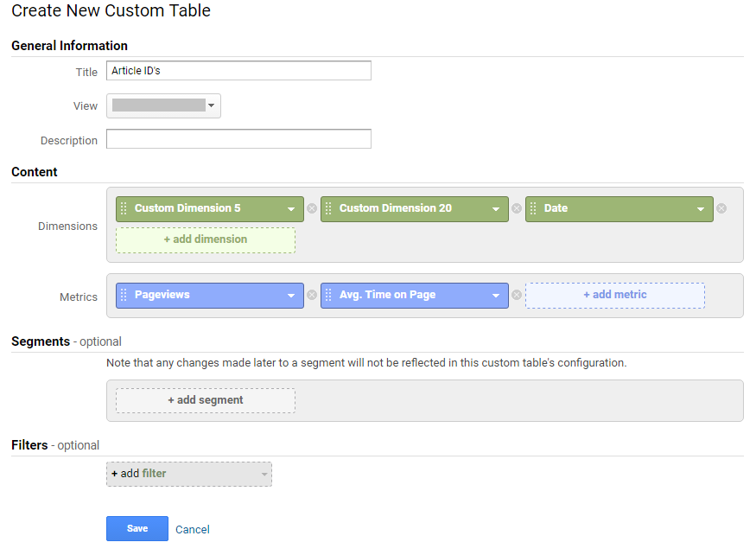Remove the Pageviews metric with its x icon

(312, 295)
